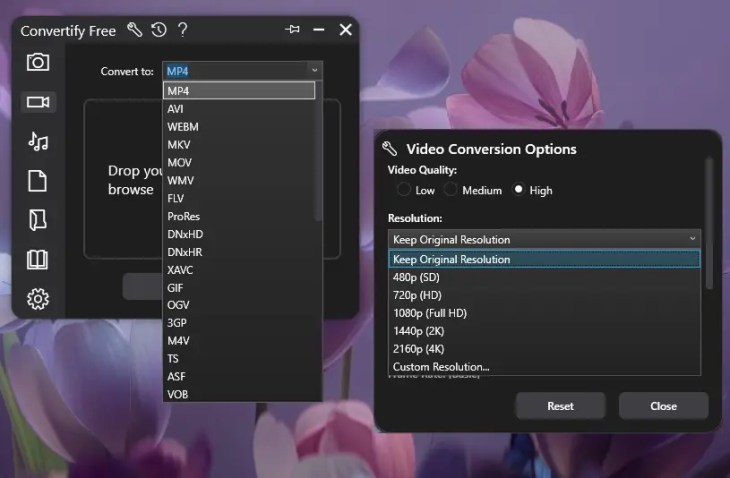Open the help question mark icon
This screenshot has width=730, height=478.
[182, 30]
